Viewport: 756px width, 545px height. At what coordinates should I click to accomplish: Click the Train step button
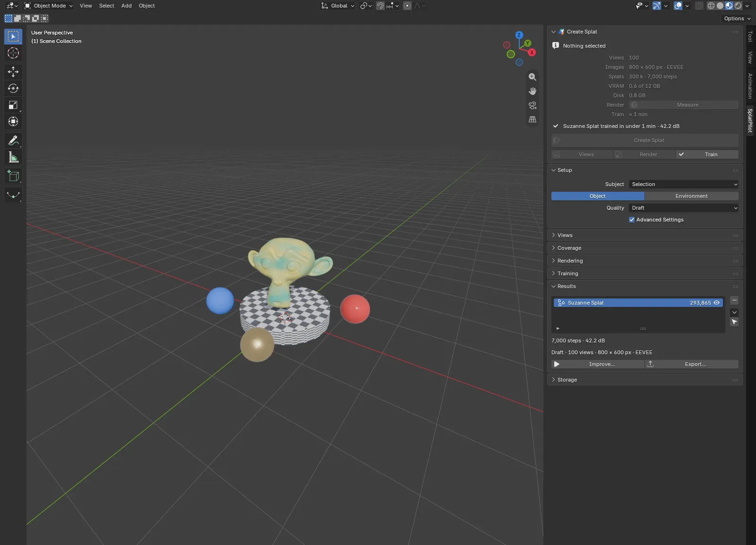(x=707, y=154)
